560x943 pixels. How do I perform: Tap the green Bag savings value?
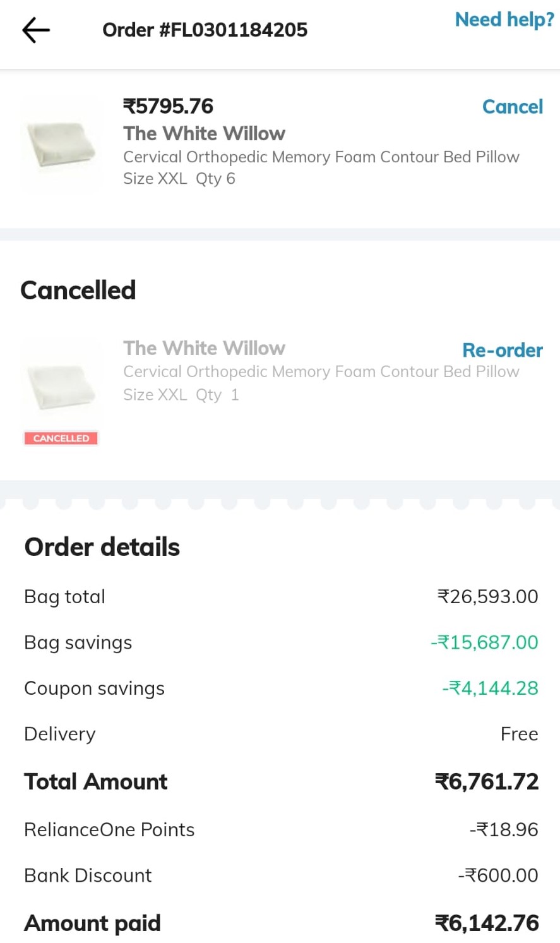tap(484, 642)
